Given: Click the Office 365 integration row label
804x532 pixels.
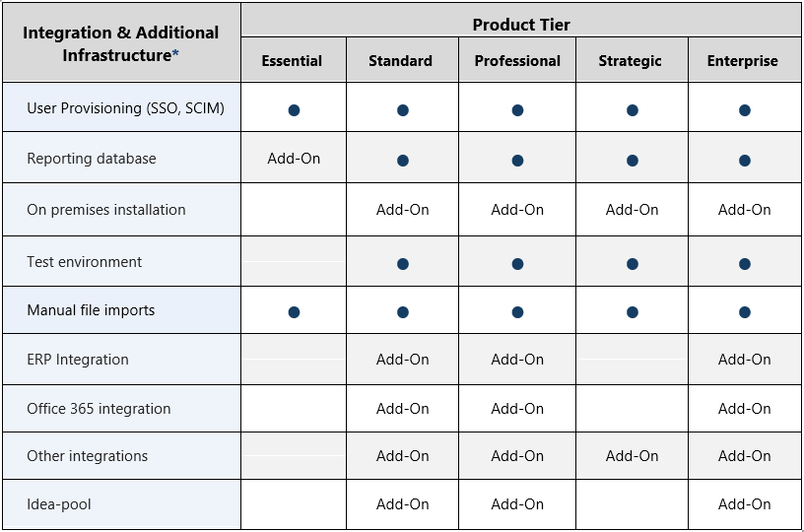Looking at the screenshot, I should (99, 409).
